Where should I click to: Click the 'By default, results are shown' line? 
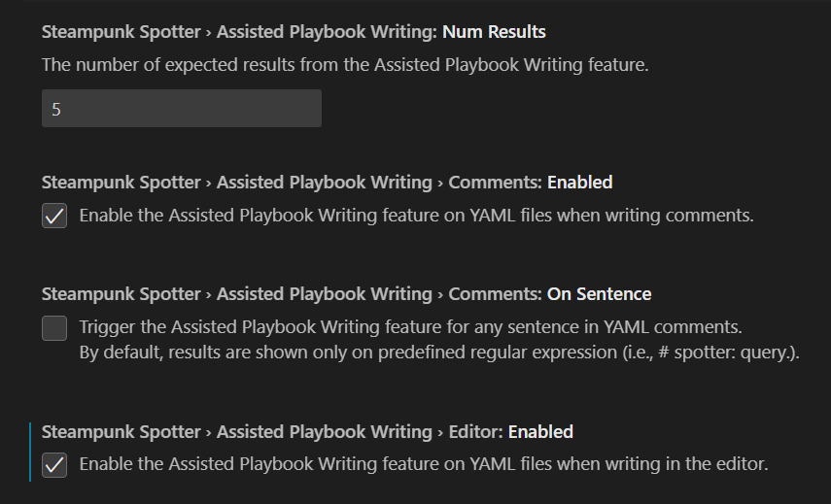[438, 352]
